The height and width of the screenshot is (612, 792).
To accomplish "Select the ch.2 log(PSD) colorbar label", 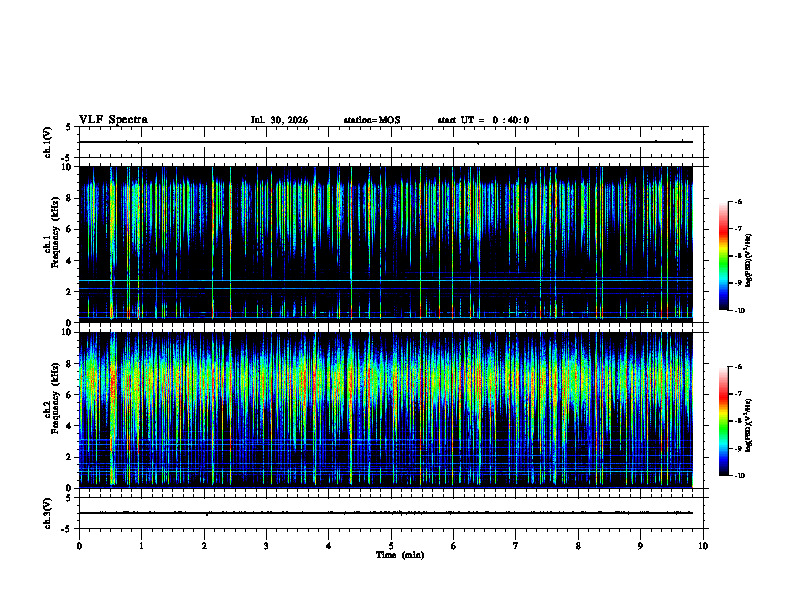I will point(749,425).
